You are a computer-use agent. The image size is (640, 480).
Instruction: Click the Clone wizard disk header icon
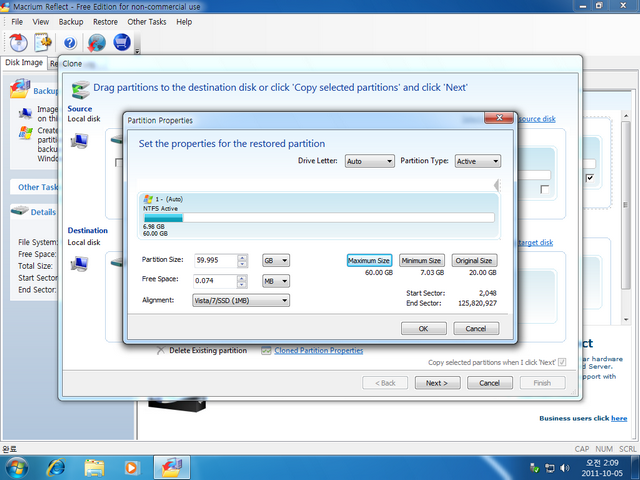click(80, 89)
